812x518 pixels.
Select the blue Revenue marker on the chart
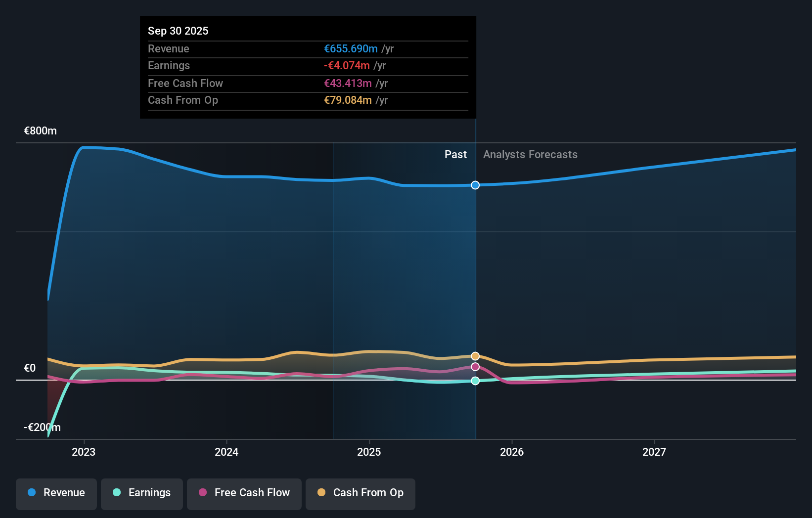click(x=475, y=185)
